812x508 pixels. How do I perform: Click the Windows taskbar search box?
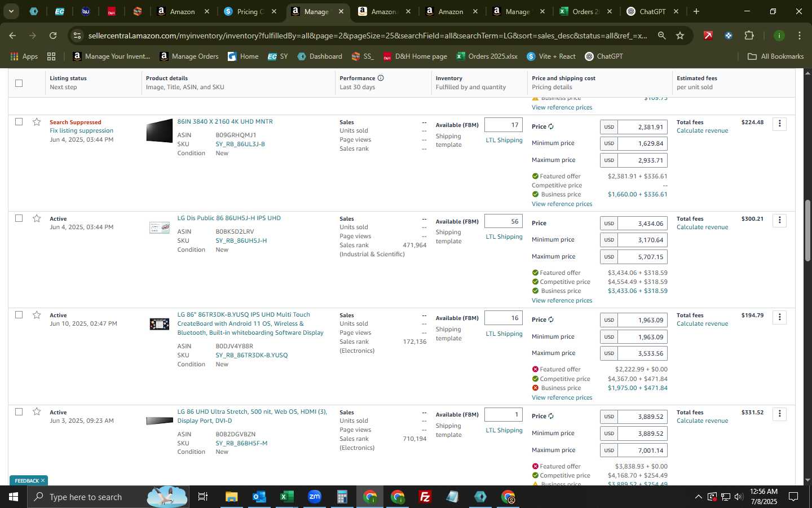click(107, 497)
